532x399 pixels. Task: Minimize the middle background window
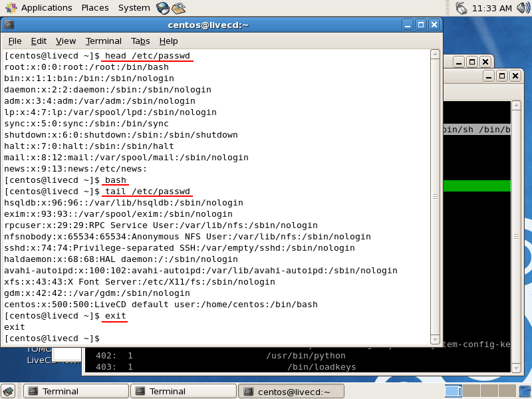[x=459, y=62]
